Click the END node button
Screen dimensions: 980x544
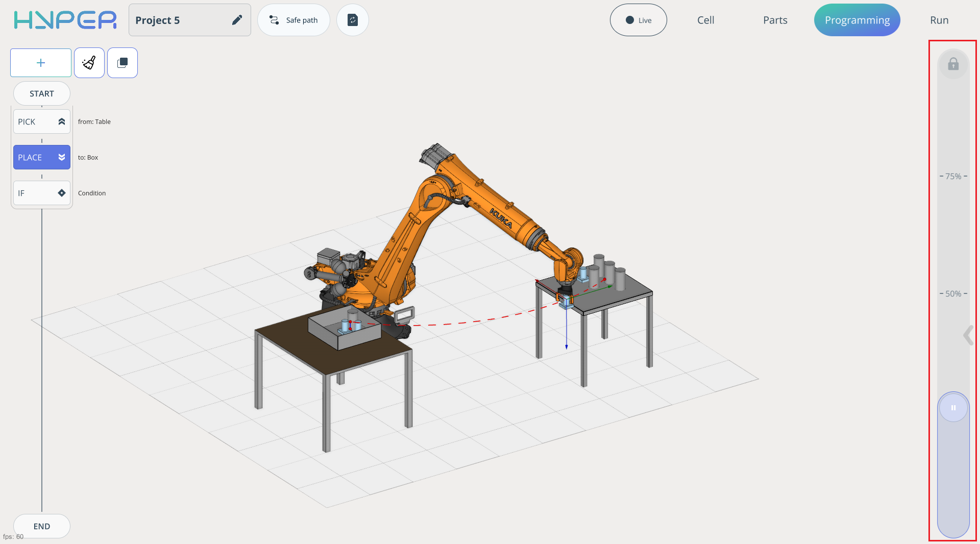42,526
